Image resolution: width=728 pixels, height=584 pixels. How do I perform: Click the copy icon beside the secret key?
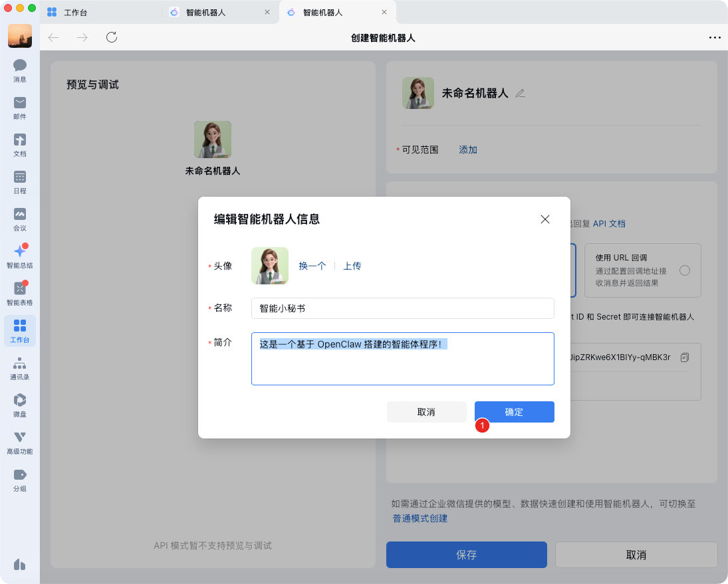685,357
